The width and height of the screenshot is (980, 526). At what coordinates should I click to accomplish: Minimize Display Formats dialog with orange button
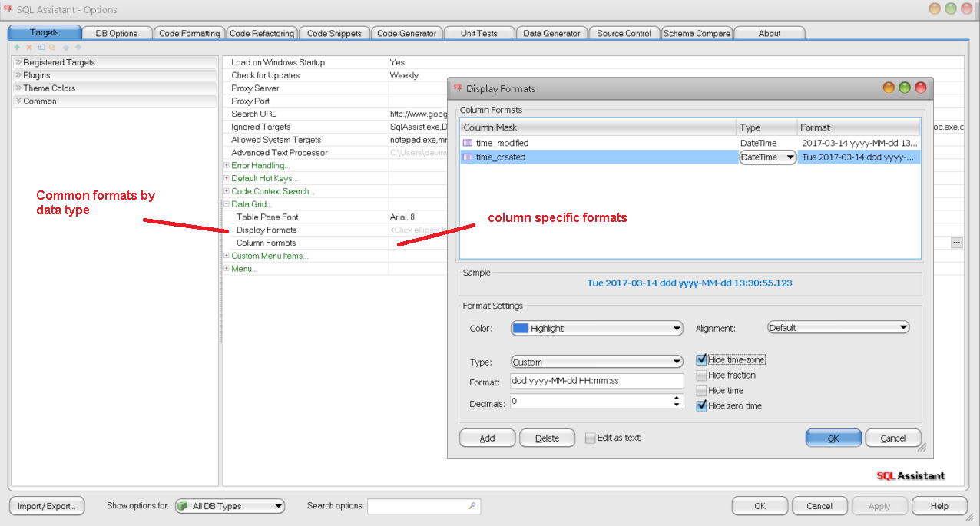(889, 88)
